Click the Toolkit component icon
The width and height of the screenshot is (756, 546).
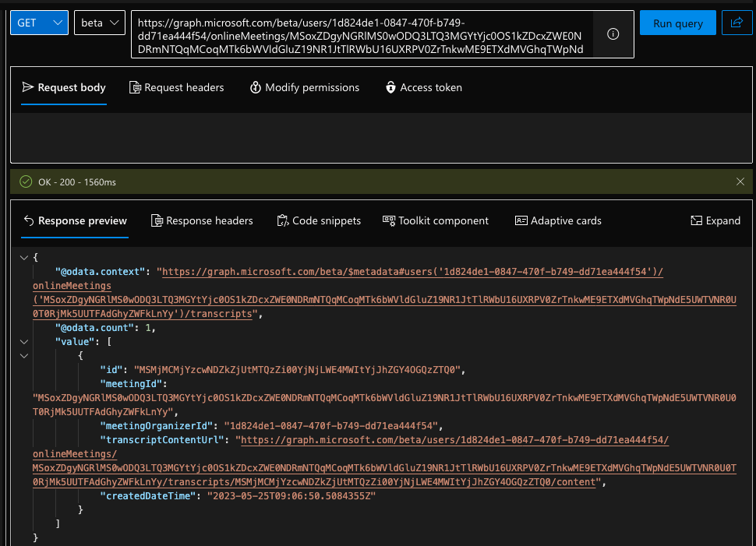coord(389,220)
